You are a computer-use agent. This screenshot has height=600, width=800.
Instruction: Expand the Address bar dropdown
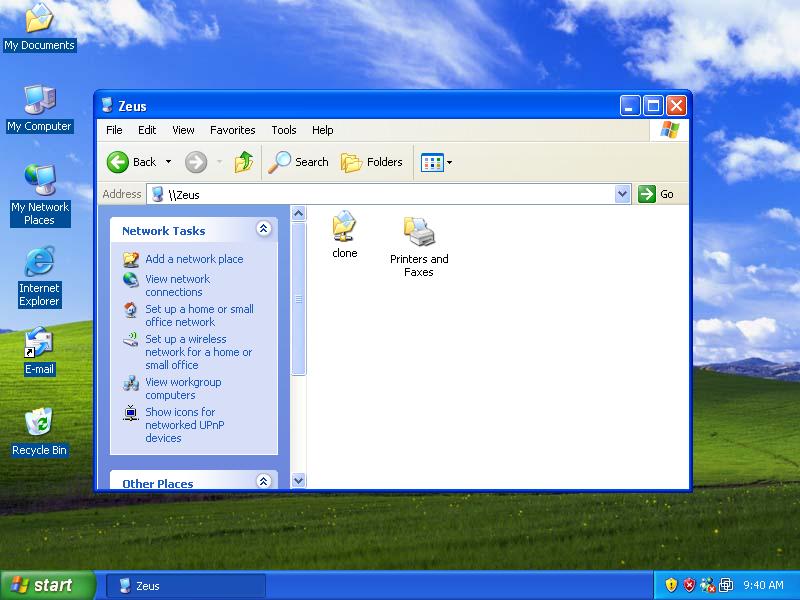click(x=622, y=194)
